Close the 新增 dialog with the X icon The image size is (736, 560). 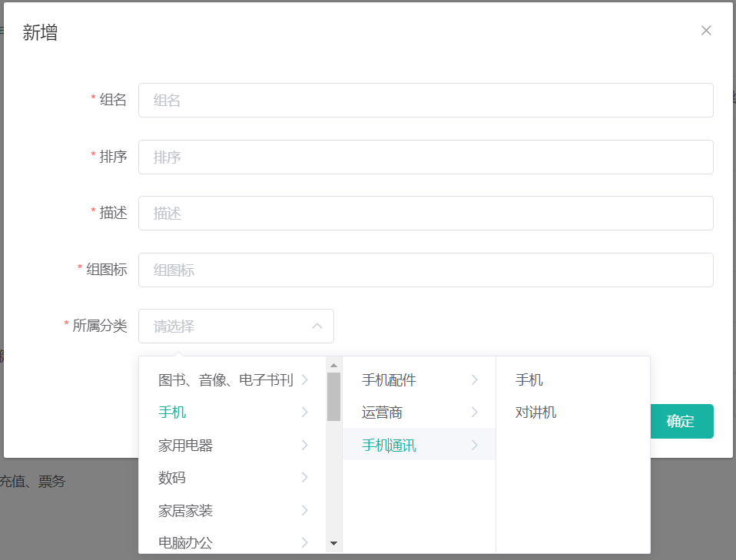706,31
